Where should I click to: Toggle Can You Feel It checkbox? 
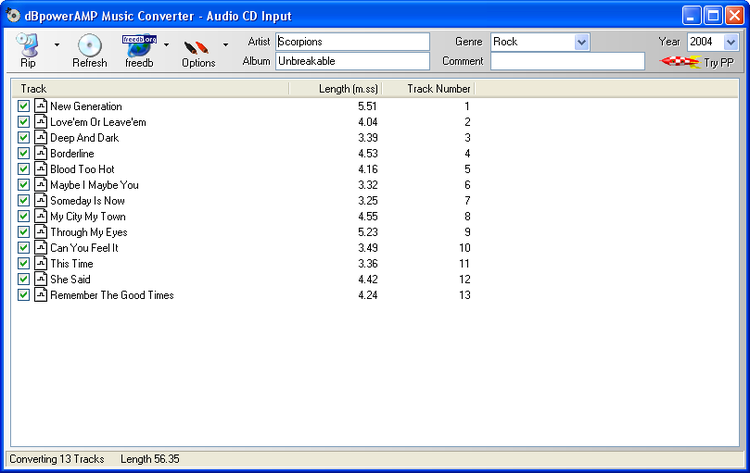pyautogui.click(x=23, y=248)
